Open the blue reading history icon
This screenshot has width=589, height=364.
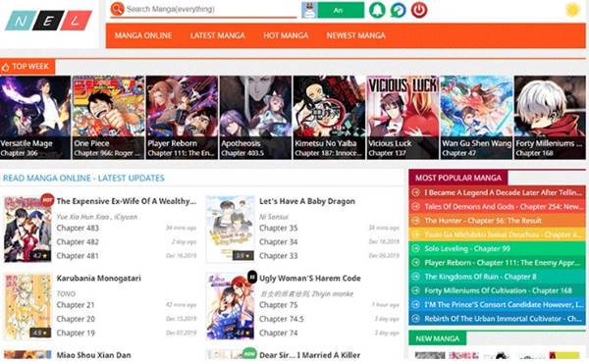pos(399,10)
